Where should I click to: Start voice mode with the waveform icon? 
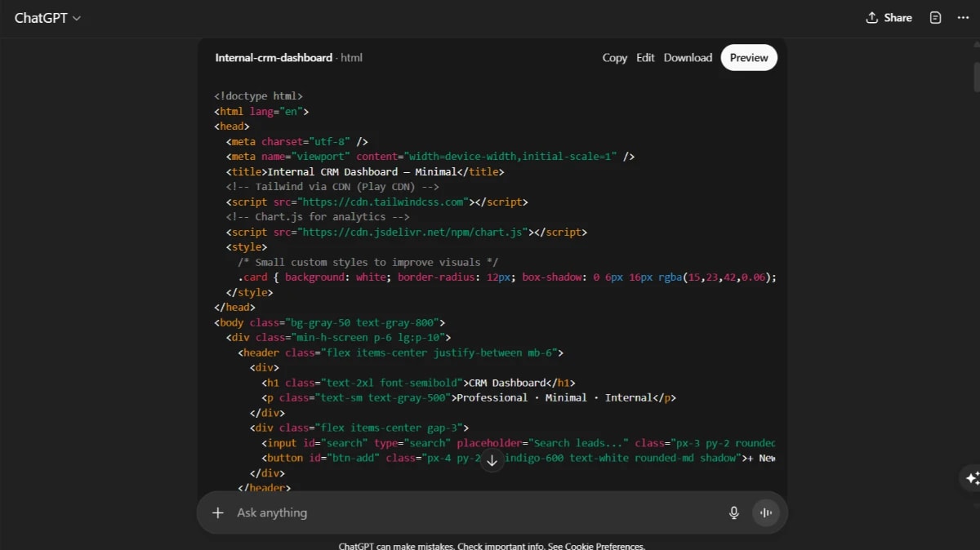click(x=765, y=512)
